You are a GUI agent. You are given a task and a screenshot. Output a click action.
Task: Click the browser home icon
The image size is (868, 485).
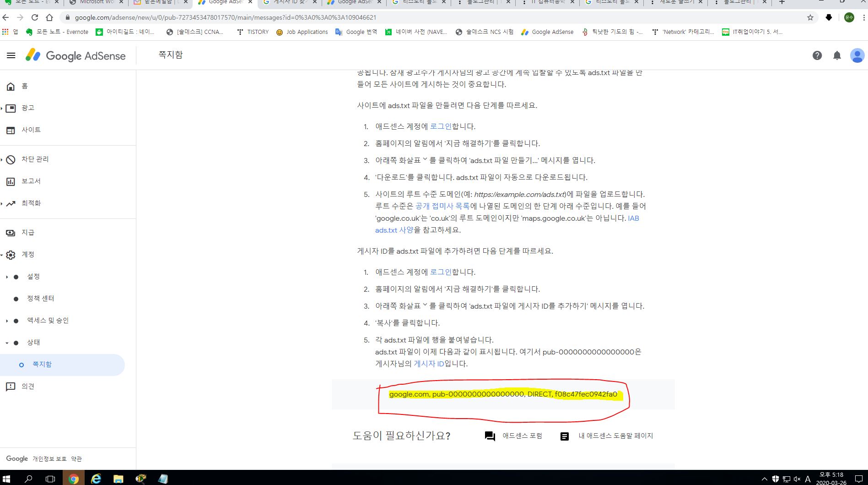click(49, 17)
